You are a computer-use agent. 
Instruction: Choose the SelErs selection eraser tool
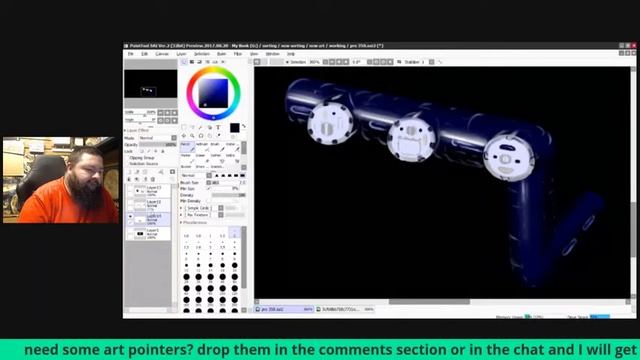pyautogui.click(x=232, y=158)
